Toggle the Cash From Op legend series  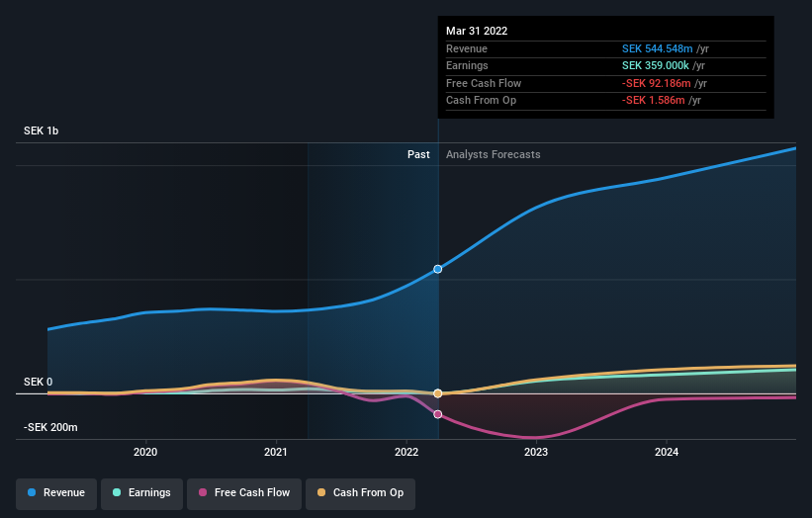pos(360,493)
